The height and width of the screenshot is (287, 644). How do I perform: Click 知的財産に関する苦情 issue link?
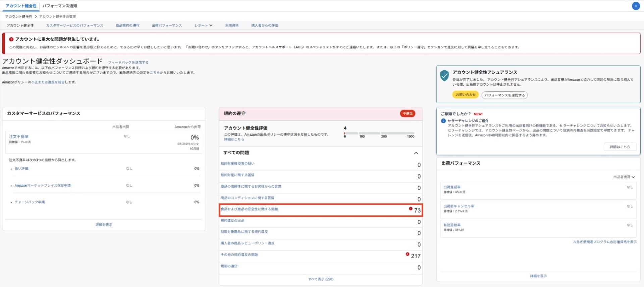point(237,175)
